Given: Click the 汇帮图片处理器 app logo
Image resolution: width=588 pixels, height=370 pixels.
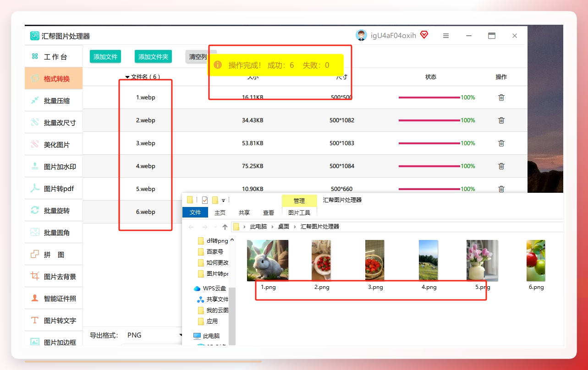Looking at the screenshot, I should pos(35,36).
